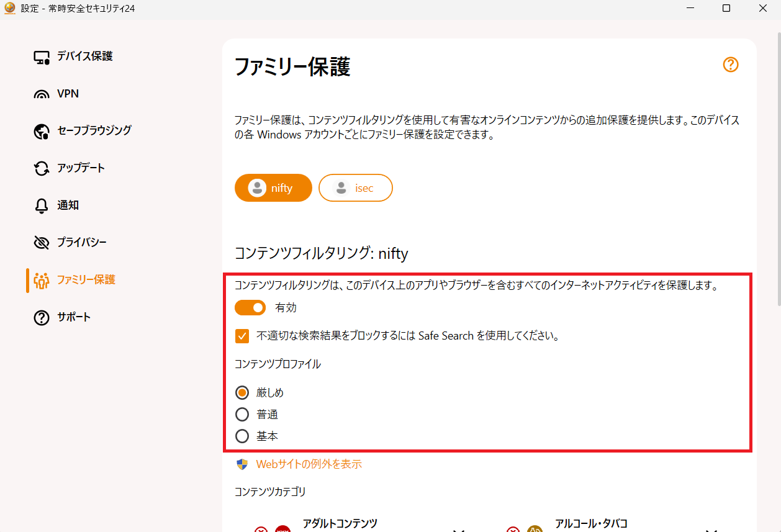This screenshot has height=532, width=781.
Task: Uncheck the Safe Search checkbox
Action: (x=242, y=336)
